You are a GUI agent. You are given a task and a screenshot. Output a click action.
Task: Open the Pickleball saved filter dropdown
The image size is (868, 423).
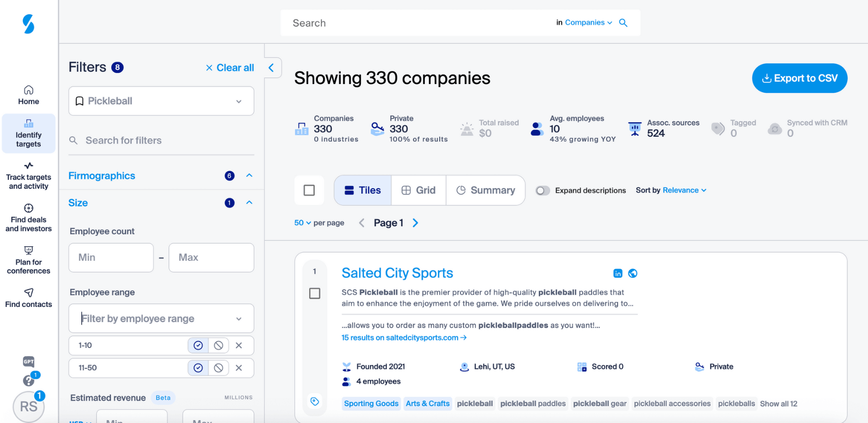tap(161, 101)
